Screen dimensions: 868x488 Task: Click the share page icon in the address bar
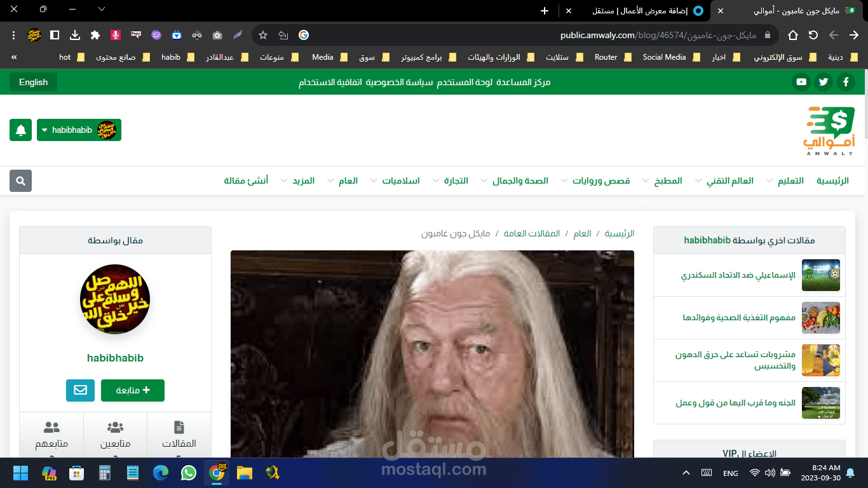tap(283, 35)
